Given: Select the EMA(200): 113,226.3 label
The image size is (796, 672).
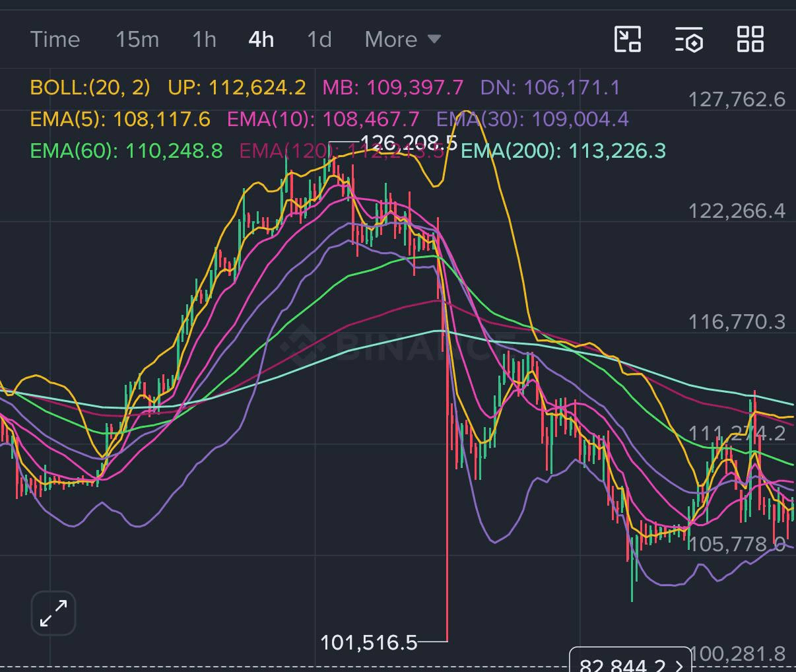Looking at the screenshot, I should [x=563, y=151].
